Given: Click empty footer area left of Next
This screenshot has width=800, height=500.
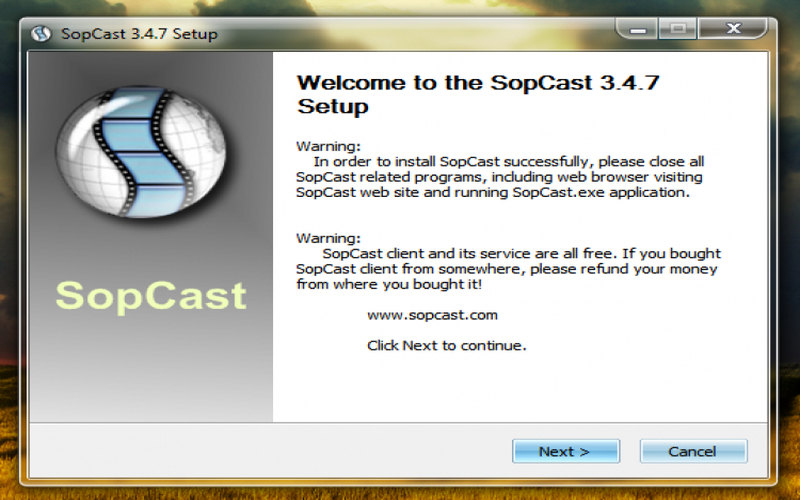Looking at the screenshot, I should click(x=270, y=451).
